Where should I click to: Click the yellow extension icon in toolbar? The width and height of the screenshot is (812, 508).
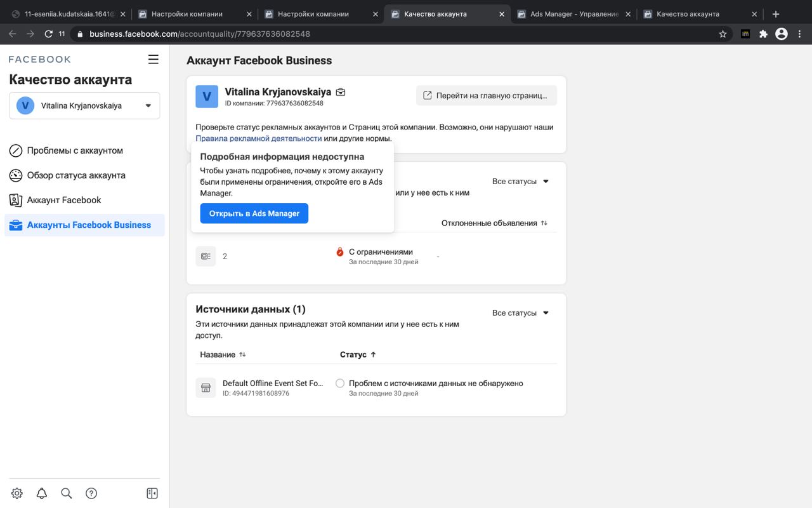[745, 34]
